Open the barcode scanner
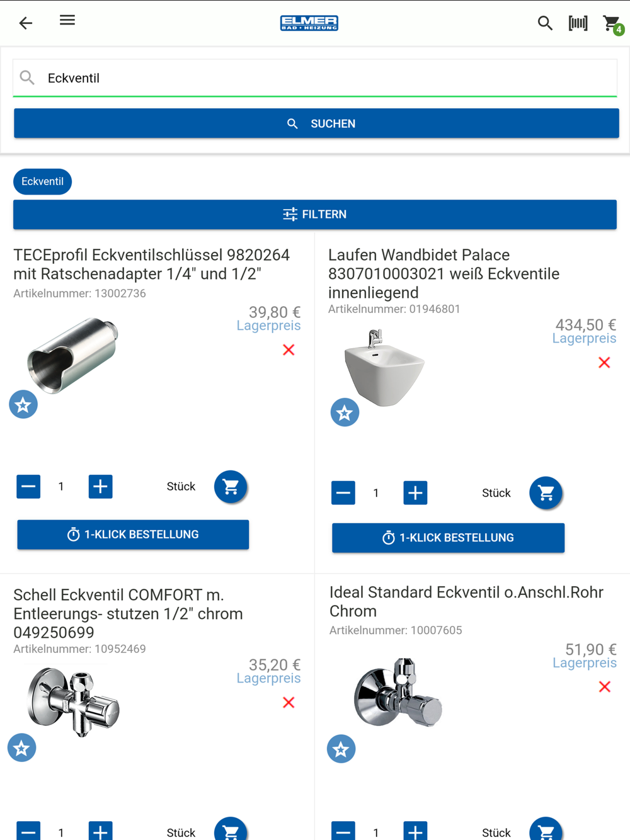Image resolution: width=630 pixels, height=840 pixels. click(578, 23)
